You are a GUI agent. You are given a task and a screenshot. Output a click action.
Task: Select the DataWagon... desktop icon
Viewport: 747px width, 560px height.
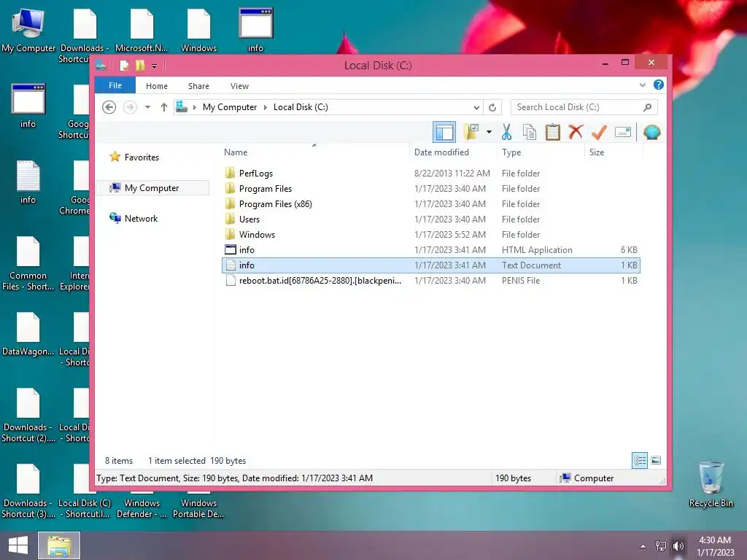pyautogui.click(x=28, y=334)
